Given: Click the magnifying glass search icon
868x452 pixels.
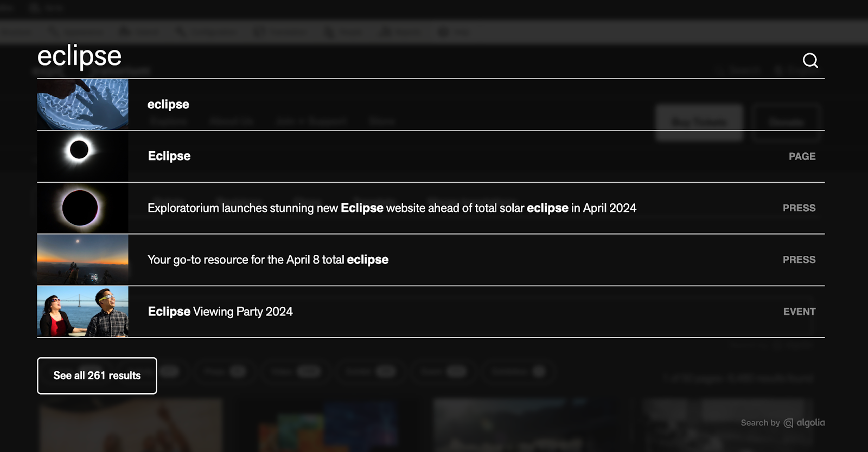Looking at the screenshot, I should click(810, 60).
